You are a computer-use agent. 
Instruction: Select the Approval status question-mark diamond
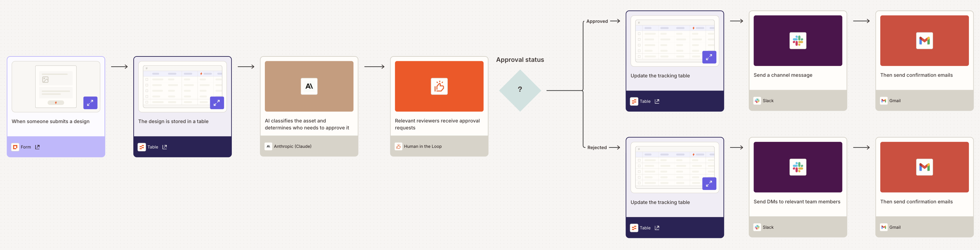tap(520, 90)
